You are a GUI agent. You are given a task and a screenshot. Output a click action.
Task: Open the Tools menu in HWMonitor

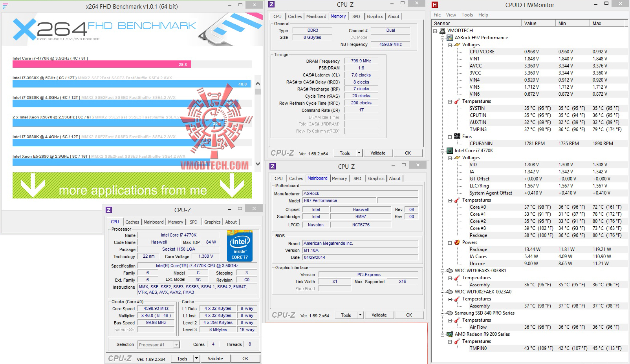pyautogui.click(x=467, y=15)
